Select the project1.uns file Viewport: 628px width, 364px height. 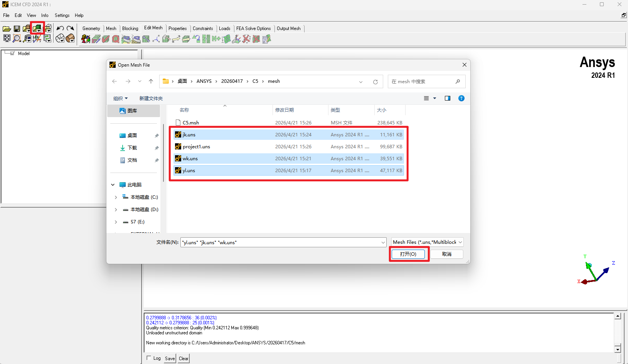289,147
